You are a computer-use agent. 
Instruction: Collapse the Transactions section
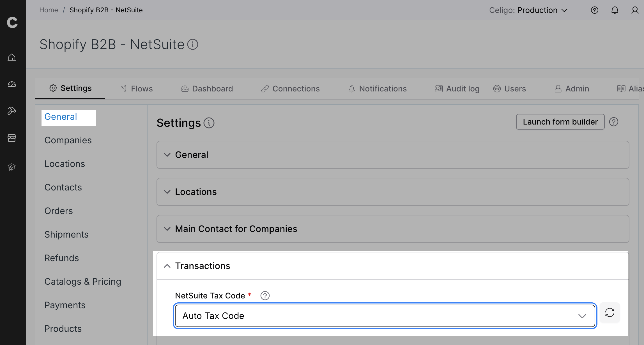[x=393, y=266]
